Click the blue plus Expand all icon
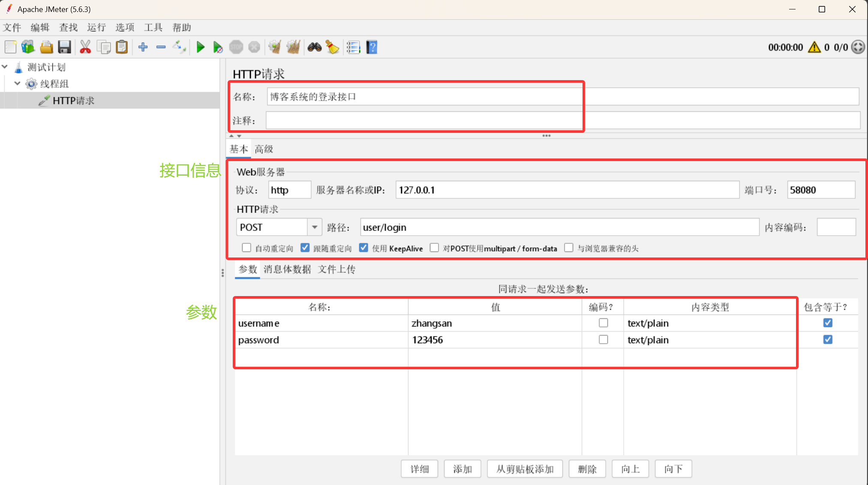The image size is (868, 485). click(143, 47)
